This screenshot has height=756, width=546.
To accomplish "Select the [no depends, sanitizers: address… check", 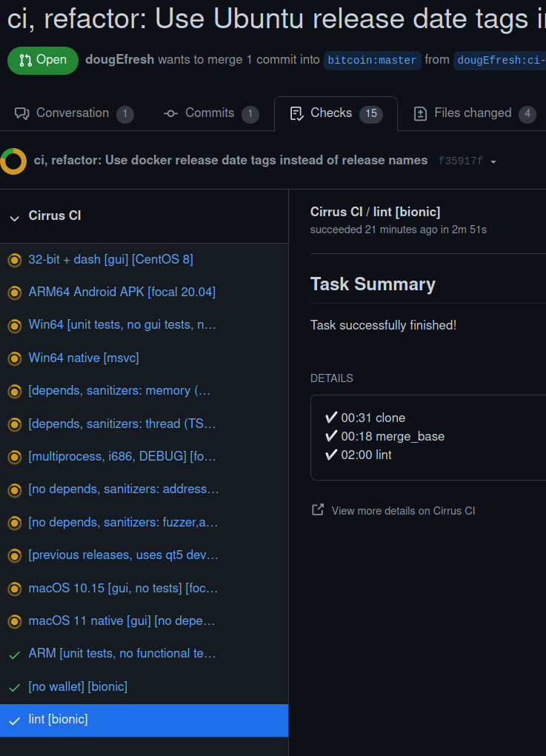I will [x=144, y=490].
